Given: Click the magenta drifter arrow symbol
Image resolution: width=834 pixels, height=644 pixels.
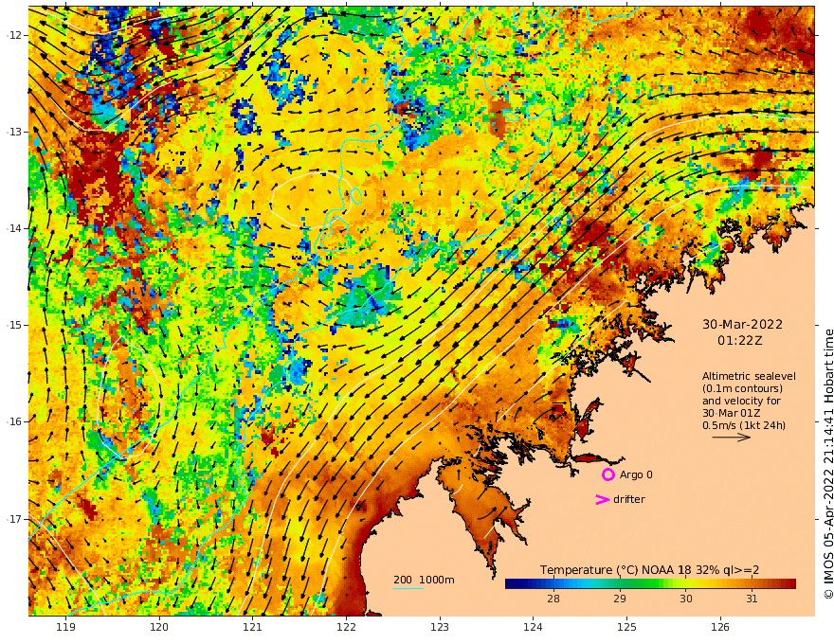Looking at the screenshot, I should (602, 499).
